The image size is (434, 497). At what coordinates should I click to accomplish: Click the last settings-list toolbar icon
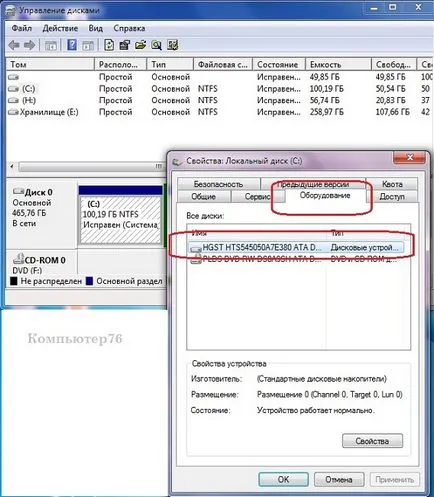click(173, 45)
